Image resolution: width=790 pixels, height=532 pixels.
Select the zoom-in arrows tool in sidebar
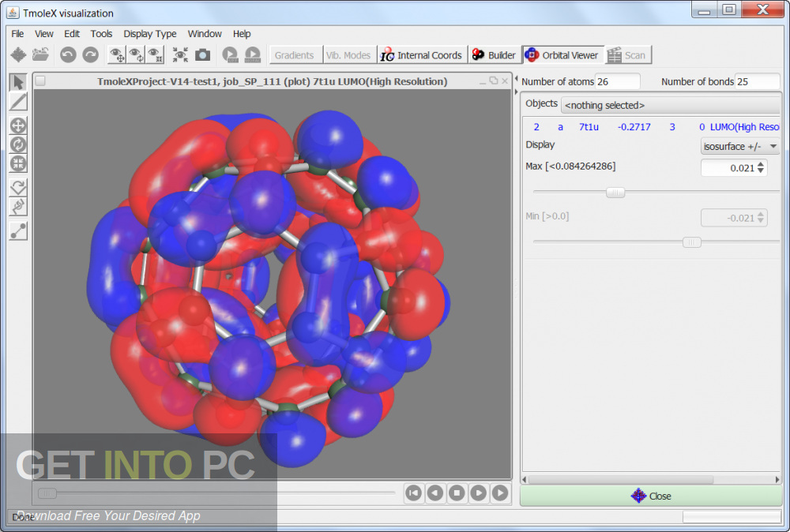point(18,163)
